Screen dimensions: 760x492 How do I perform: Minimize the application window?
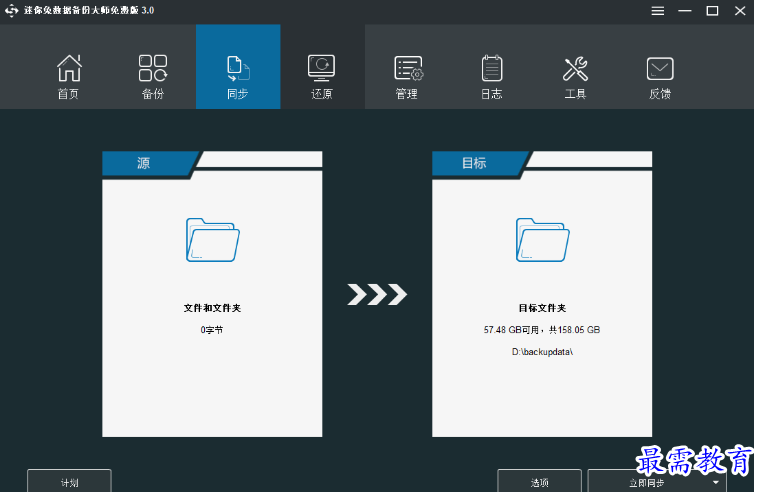coord(684,11)
